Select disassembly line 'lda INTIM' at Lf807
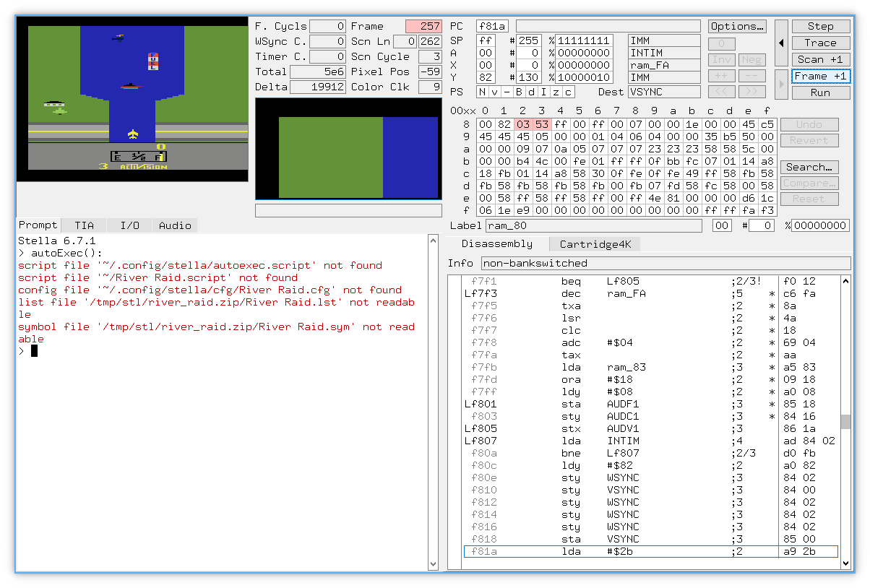 point(650,441)
